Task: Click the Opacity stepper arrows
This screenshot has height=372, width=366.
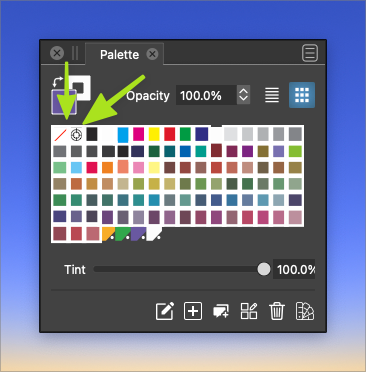Action: pyautogui.click(x=244, y=95)
